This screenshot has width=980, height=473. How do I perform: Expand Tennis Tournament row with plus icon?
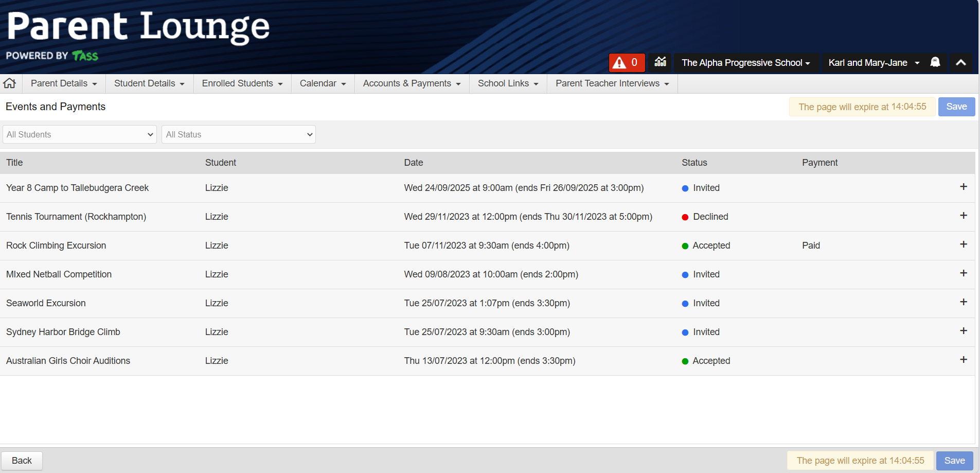[x=964, y=216]
